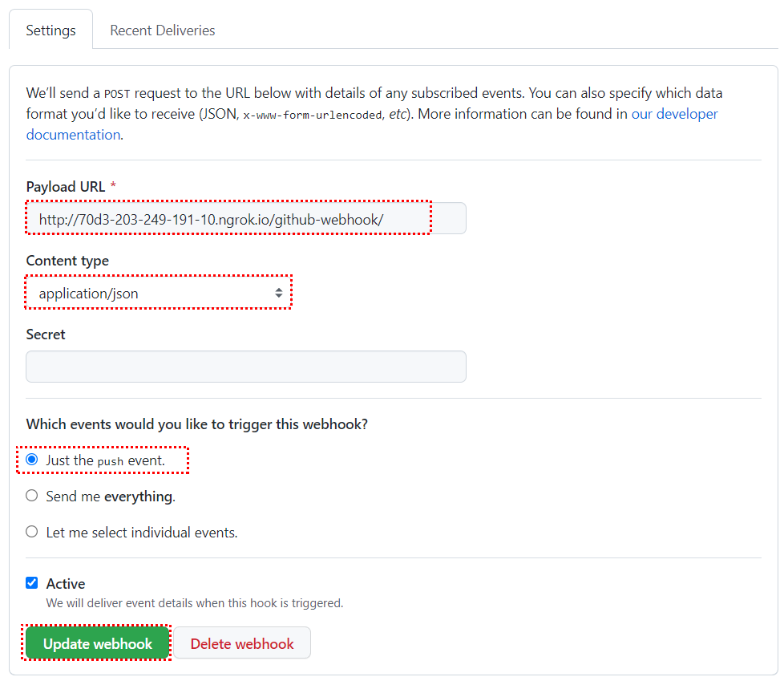The width and height of the screenshot is (784, 681).
Task: Click the 'Content type' label
Action: (67, 261)
